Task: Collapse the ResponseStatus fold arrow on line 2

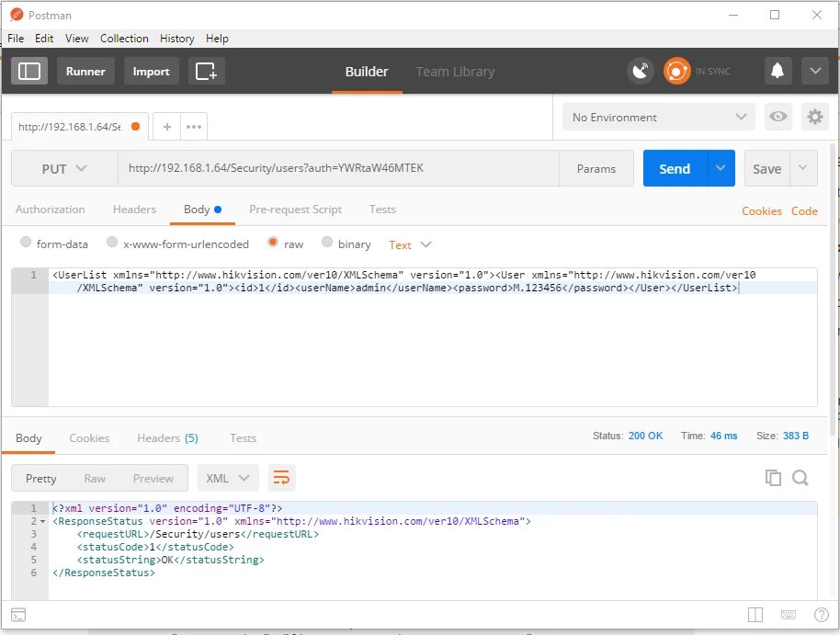Action: pos(43,521)
